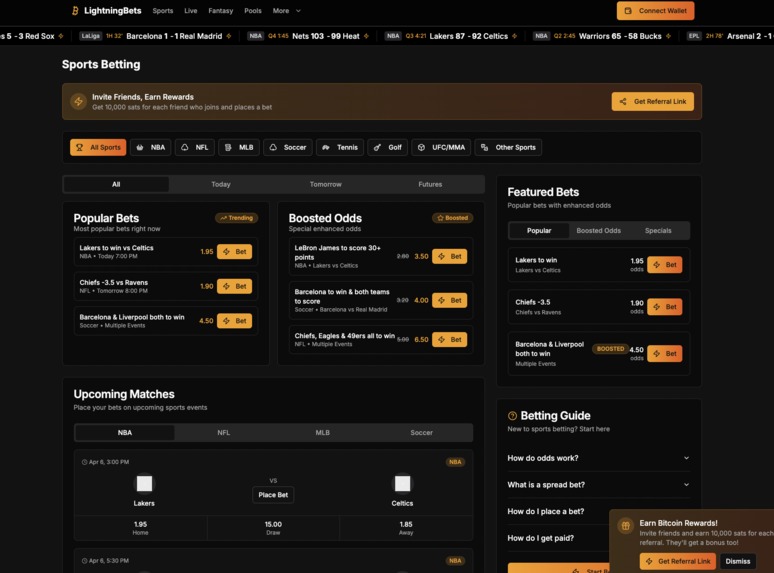Click the Trending badge on Popular Bets

236,218
